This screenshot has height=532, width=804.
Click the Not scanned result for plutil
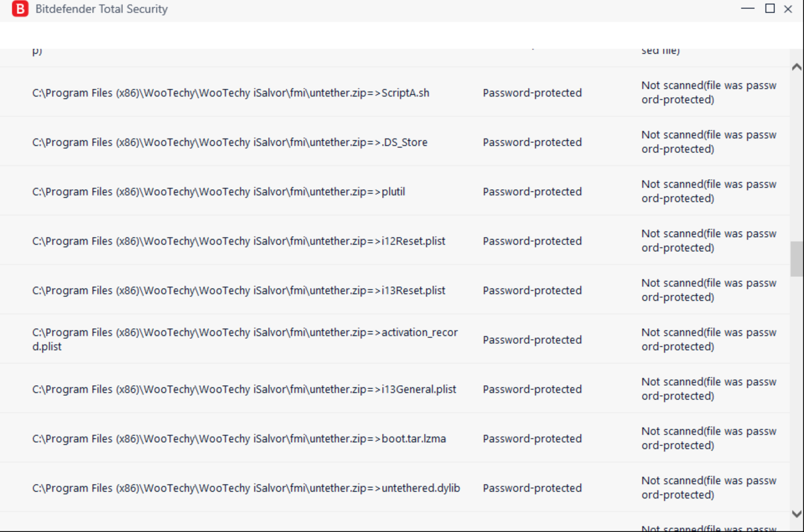point(709,191)
